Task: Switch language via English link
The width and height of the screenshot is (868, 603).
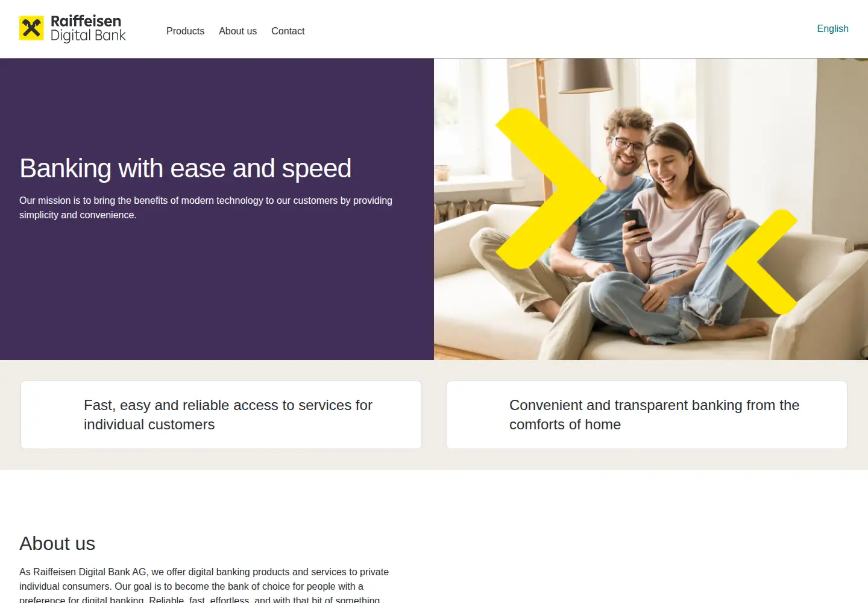Action: point(832,28)
